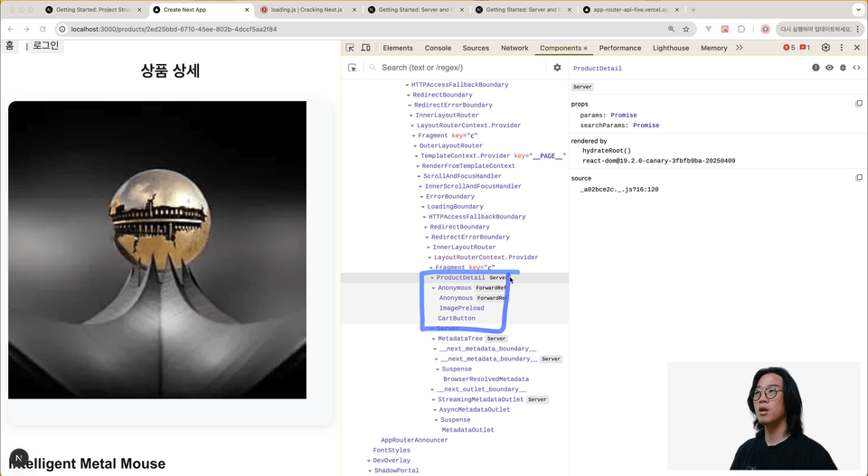Select the ProductDetail tree row
This screenshot has height=476, width=868.
pyautogui.click(x=455, y=277)
